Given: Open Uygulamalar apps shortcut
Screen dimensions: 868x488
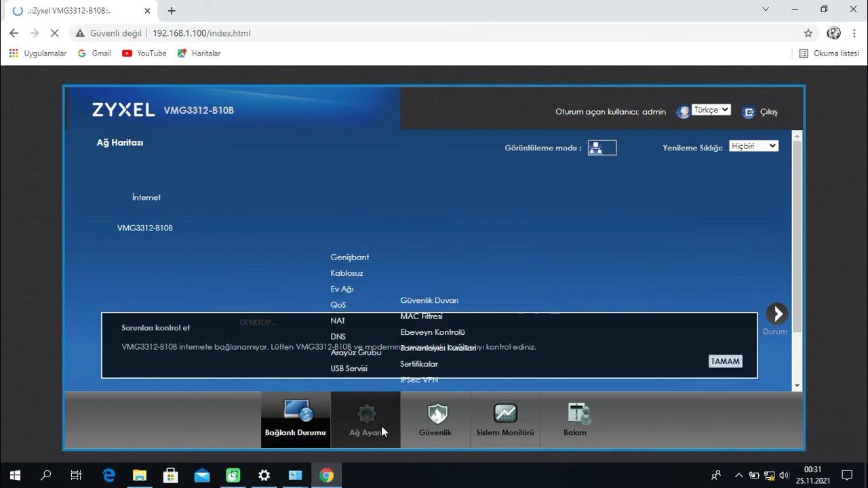Looking at the screenshot, I should tap(38, 53).
